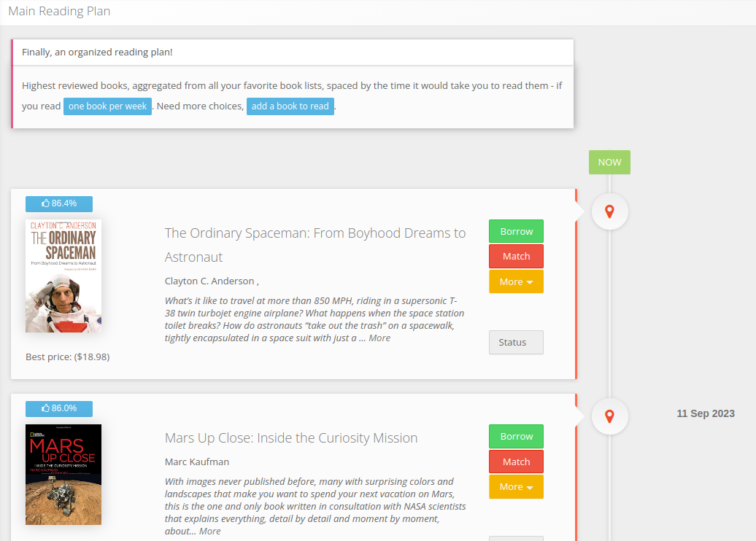
Task: Open Mars Up Close title link
Action: pos(291,438)
